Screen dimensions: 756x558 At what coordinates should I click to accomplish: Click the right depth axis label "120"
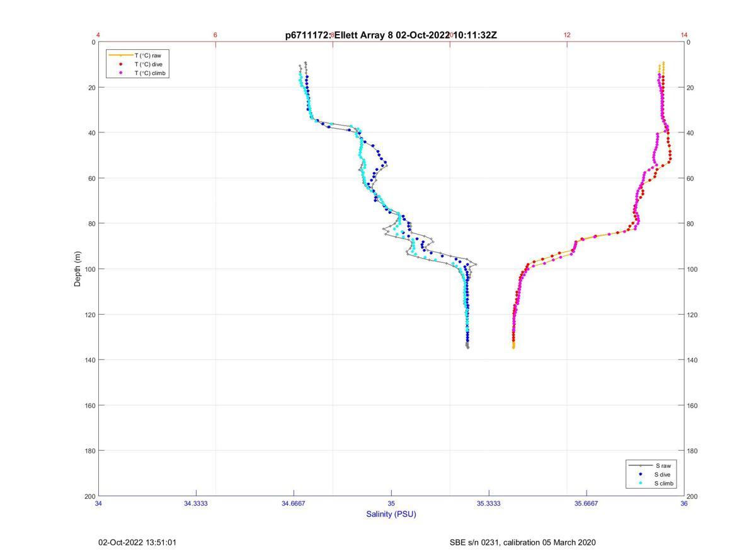pyautogui.click(x=692, y=315)
